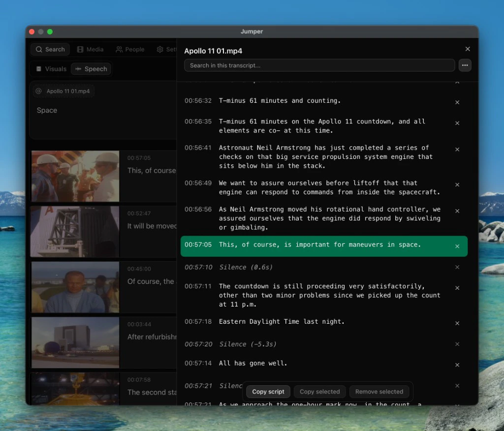Switch to Visuals search mode
Screen dimensions: 504x431
50,69
